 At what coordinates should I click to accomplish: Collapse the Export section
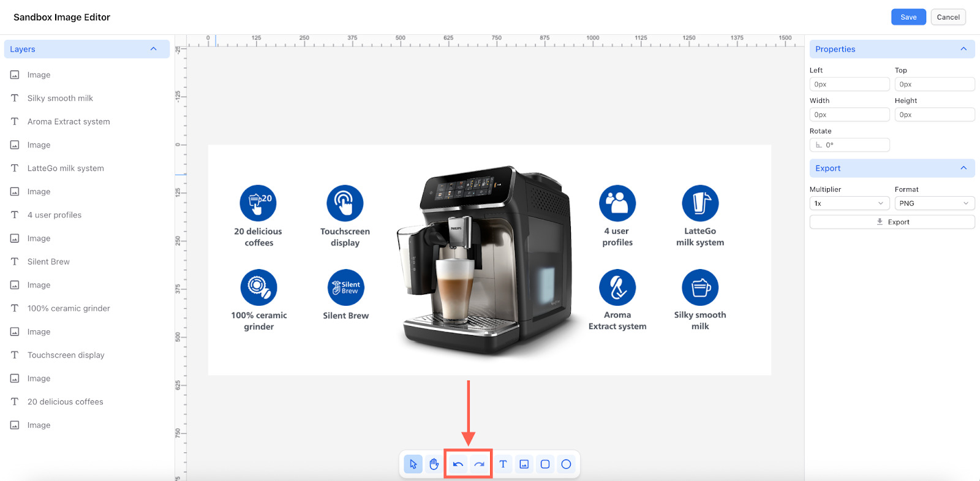[963, 168]
